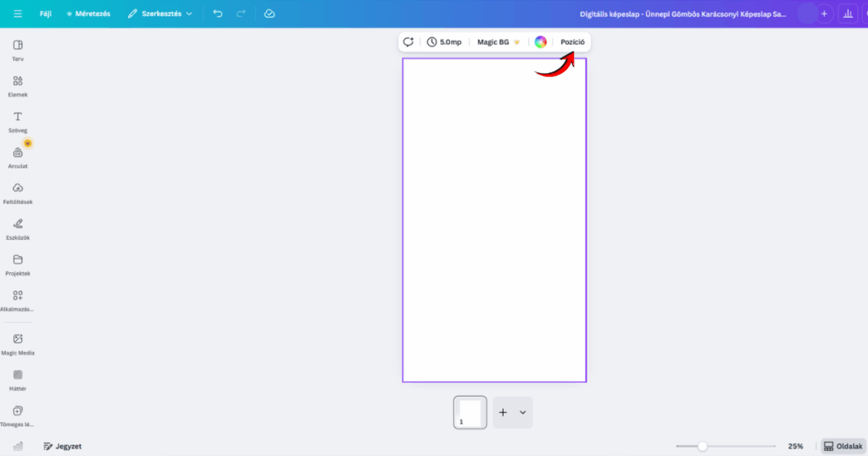Expand the Szerkesztés dropdown

[x=159, y=14]
